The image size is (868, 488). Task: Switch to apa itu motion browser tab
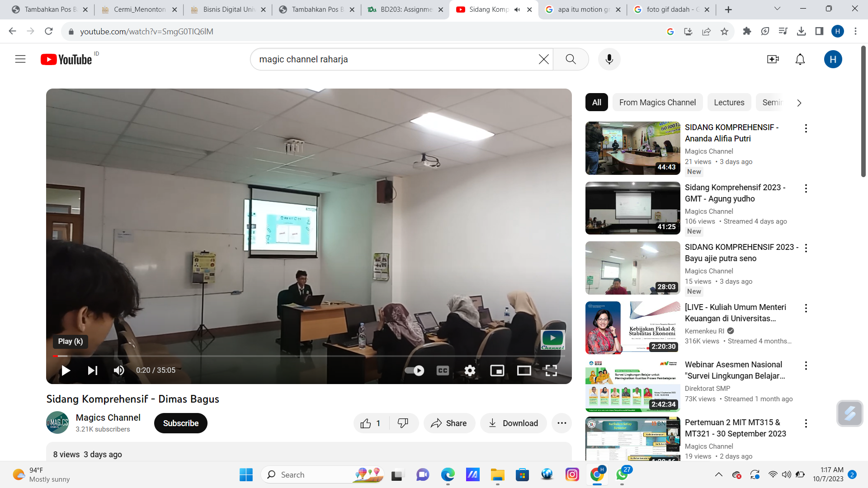[x=583, y=9]
